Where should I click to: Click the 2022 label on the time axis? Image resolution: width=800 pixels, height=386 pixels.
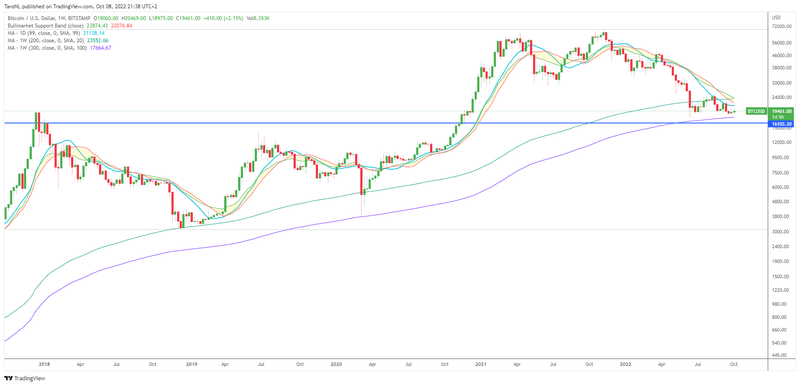627,365
